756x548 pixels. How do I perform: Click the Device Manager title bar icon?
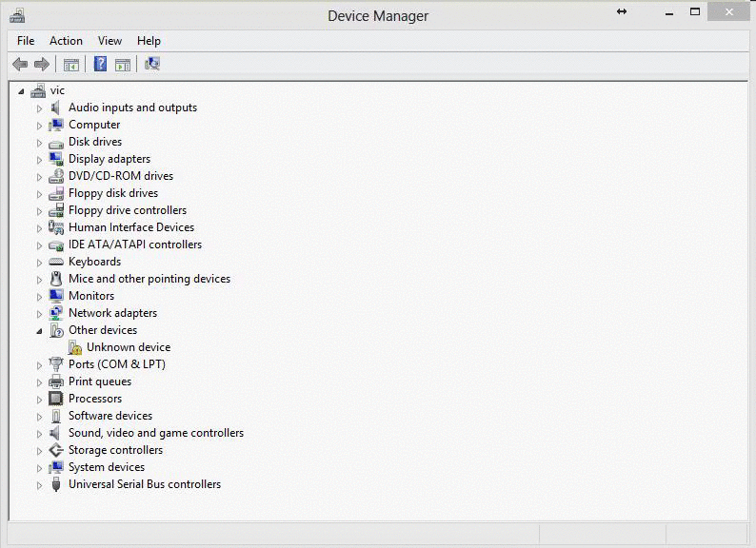coord(17,16)
